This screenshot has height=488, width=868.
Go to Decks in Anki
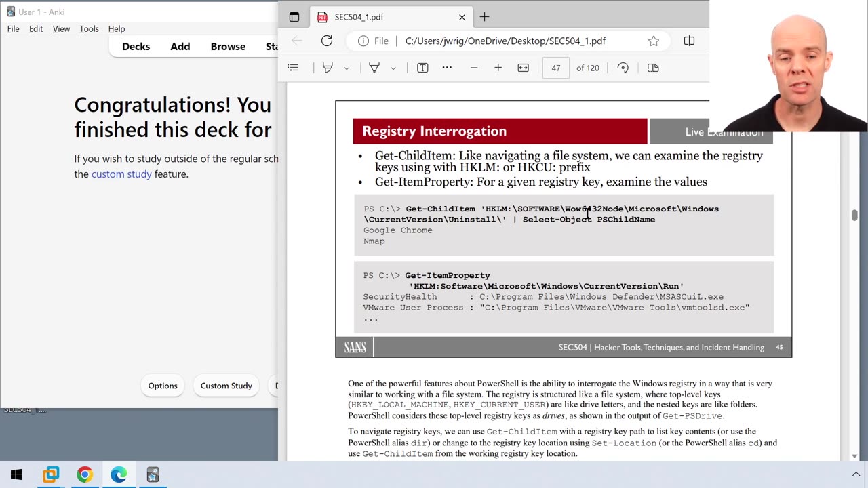136,47
